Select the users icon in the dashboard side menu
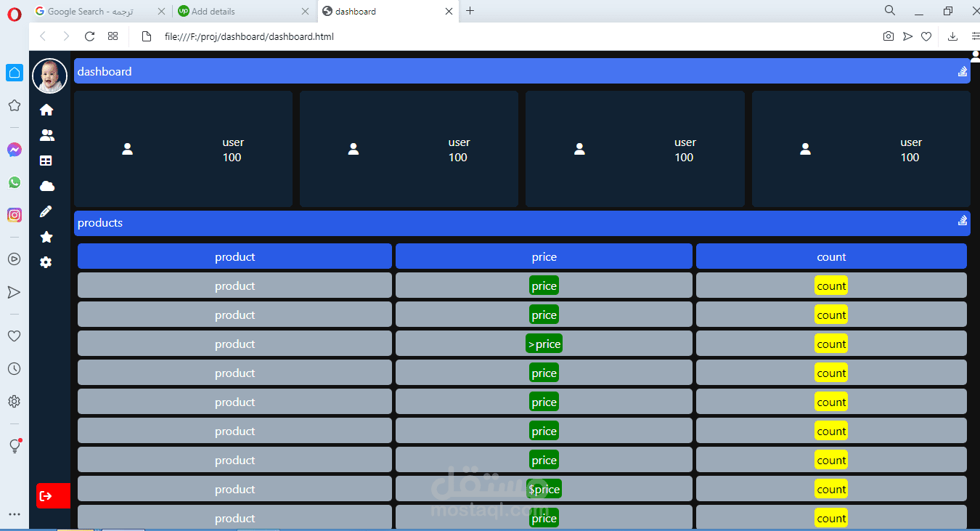Viewport: 980px width, 531px height. click(x=46, y=134)
